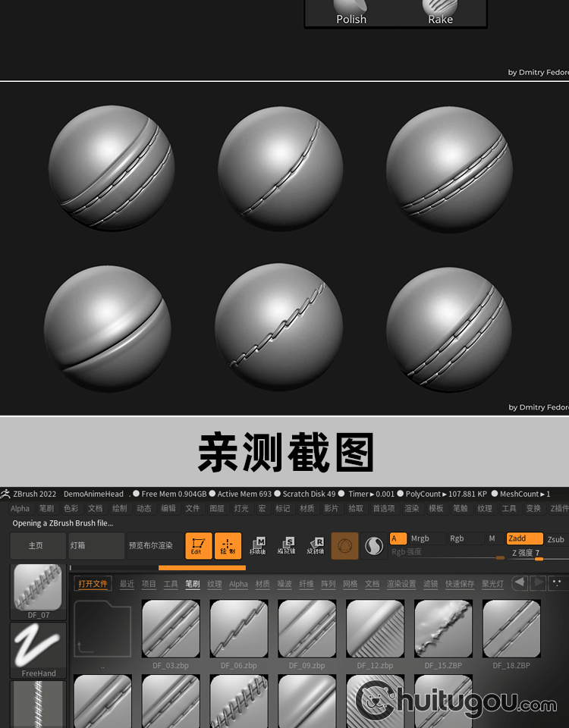Click the 打开文件 (Open File) button

[x=93, y=584]
